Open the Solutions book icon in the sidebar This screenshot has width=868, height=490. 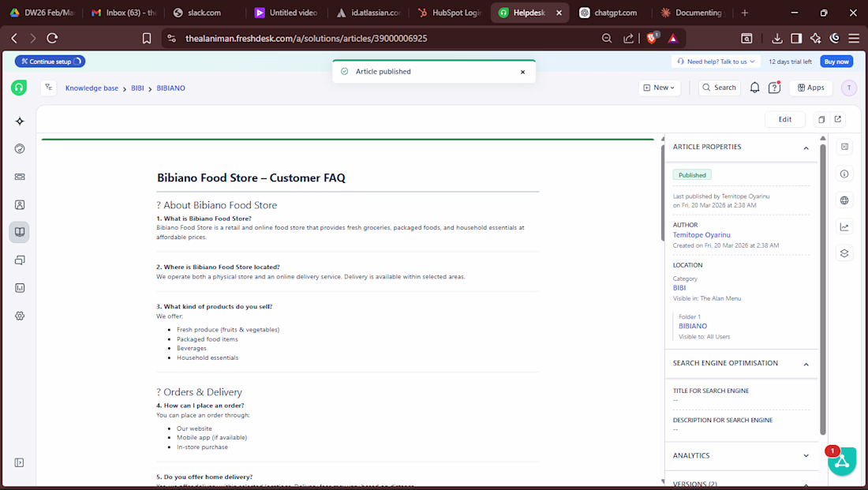tap(20, 232)
